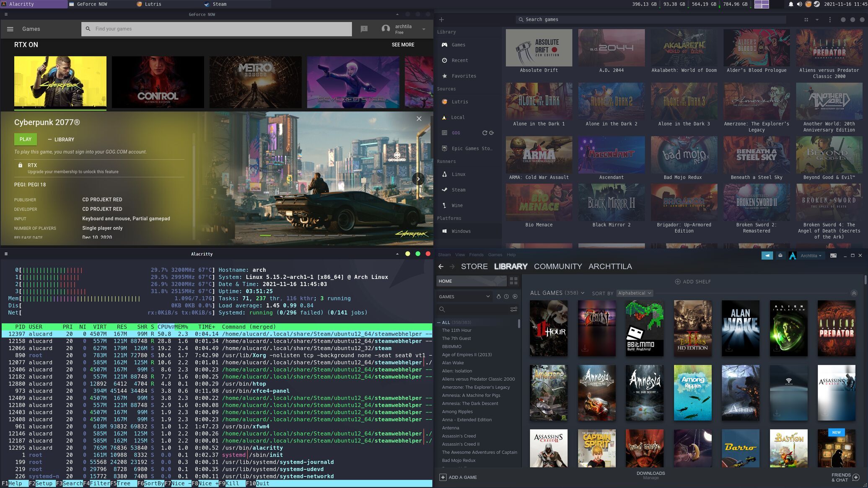Select the Metro Exodus thumbnail
Image resolution: width=868 pixels, height=488 pixels.
(256, 82)
